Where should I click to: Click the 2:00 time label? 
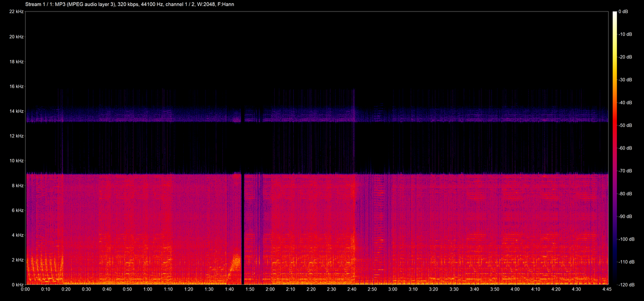tap(270, 290)
